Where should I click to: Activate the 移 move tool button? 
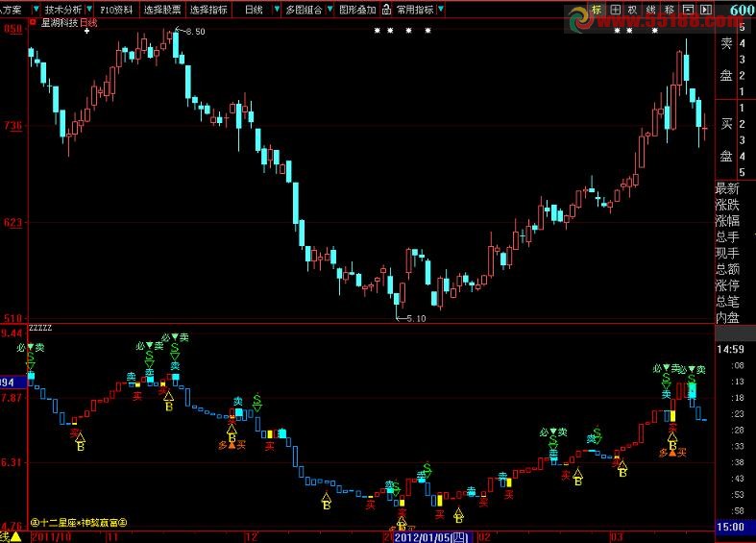pos(670,10)
